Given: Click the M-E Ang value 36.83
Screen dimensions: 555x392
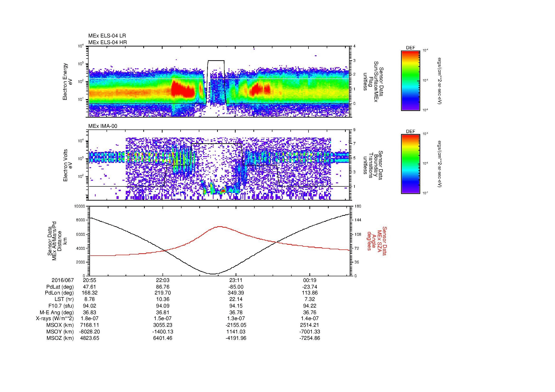Looking at the screenshot, I should [x=89, y=312].
